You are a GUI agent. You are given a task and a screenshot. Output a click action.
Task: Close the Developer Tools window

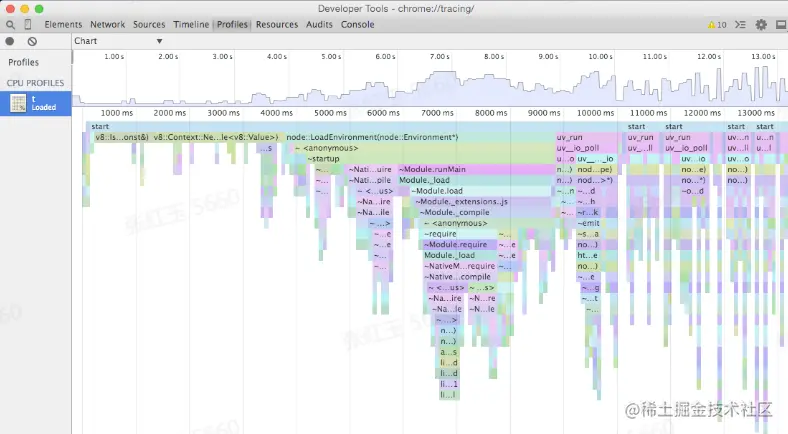10,9
